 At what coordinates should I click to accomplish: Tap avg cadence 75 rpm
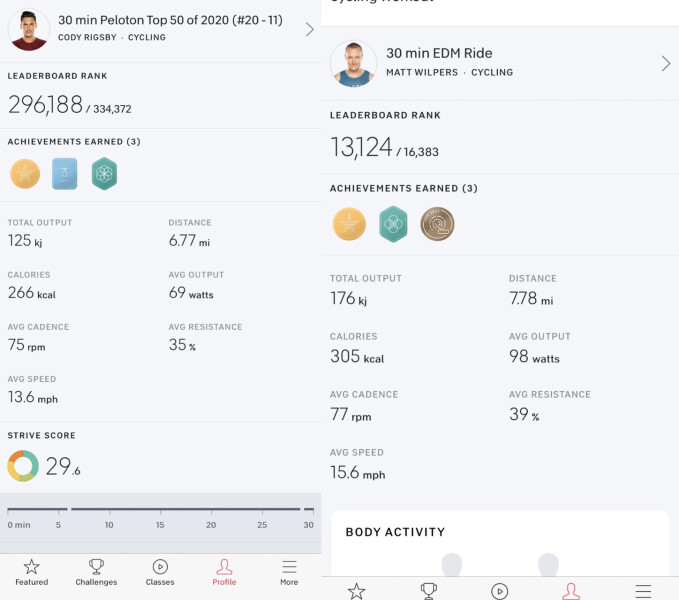tap(26, 345)
